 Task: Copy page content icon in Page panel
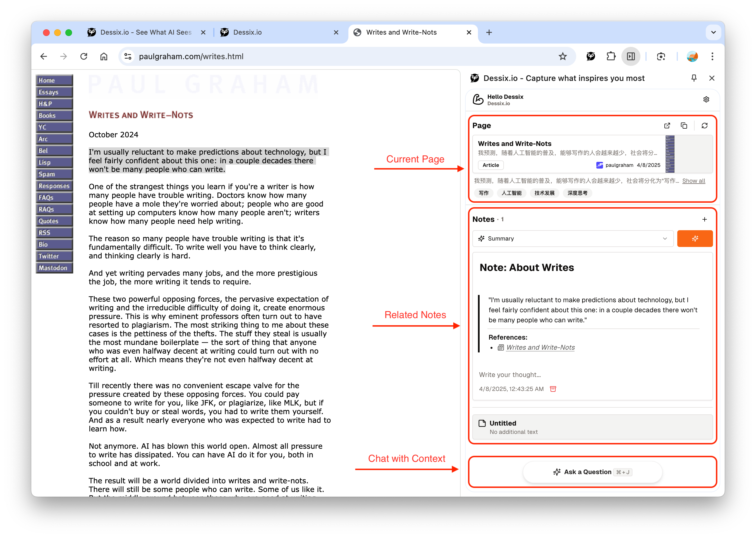coord(684,126)
